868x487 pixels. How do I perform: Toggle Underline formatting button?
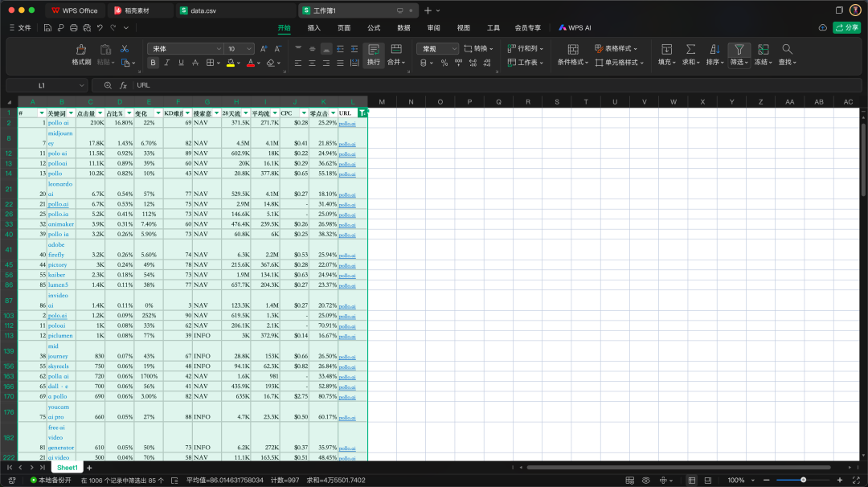click(181, 63)
